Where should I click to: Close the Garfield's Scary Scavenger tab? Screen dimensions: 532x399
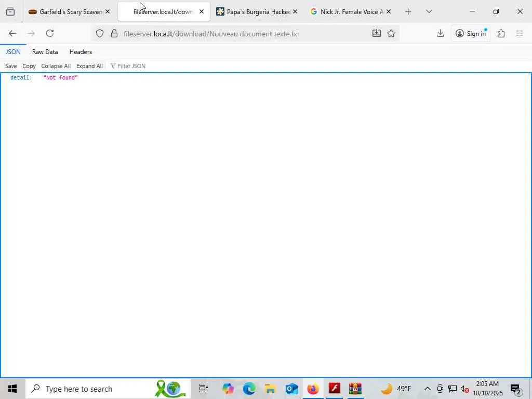(108, 12)
